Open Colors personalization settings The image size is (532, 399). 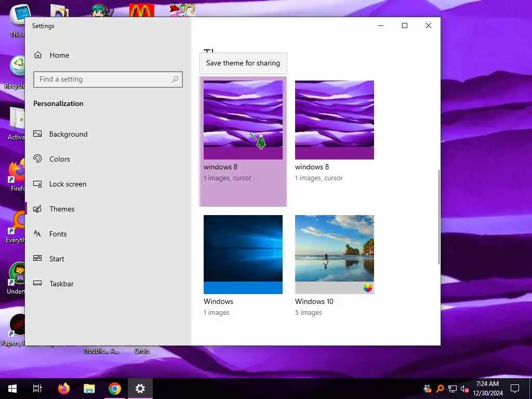coord(51,159)
